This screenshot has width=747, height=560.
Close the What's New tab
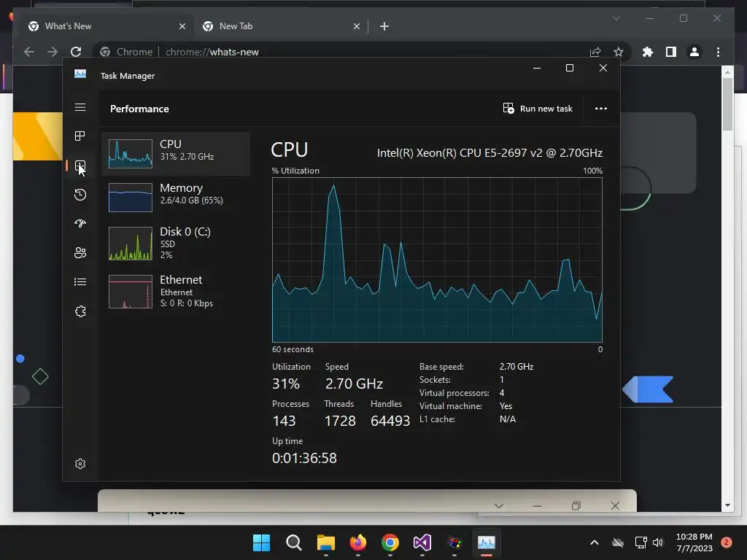(x=182, y=26)
